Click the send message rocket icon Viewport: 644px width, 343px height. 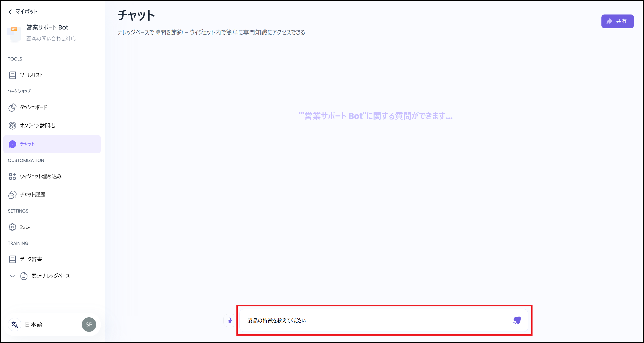517,320
